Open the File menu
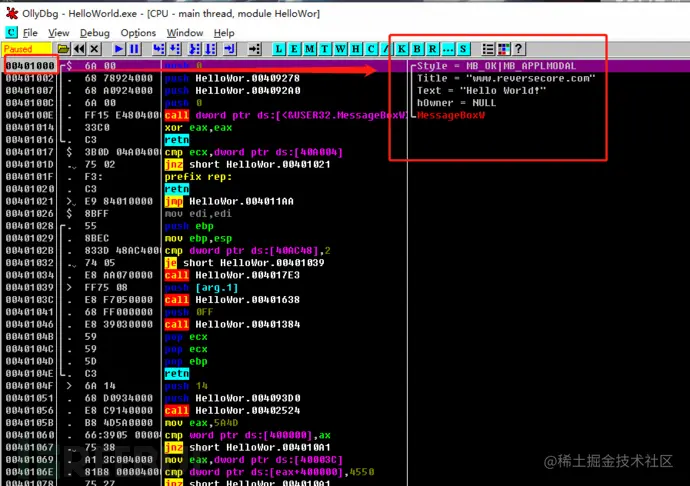 [x=30, y=33]
